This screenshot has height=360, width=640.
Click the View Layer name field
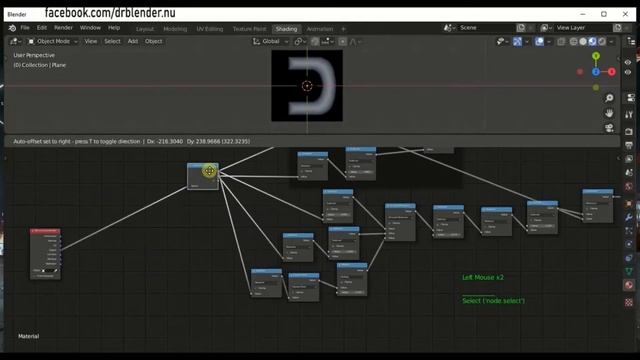coord(583,28)
